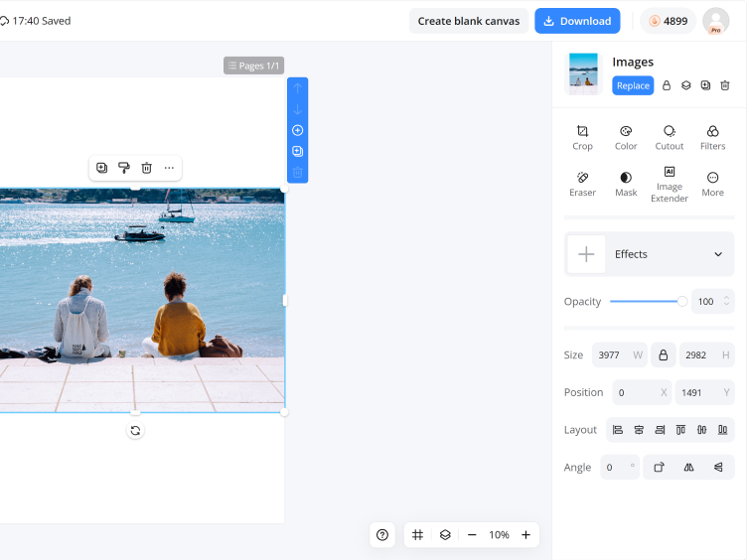Open the AI Image Extender
The width and height of the screenshot is (747, 560).
pyautogui.click(x=669, y=185)
